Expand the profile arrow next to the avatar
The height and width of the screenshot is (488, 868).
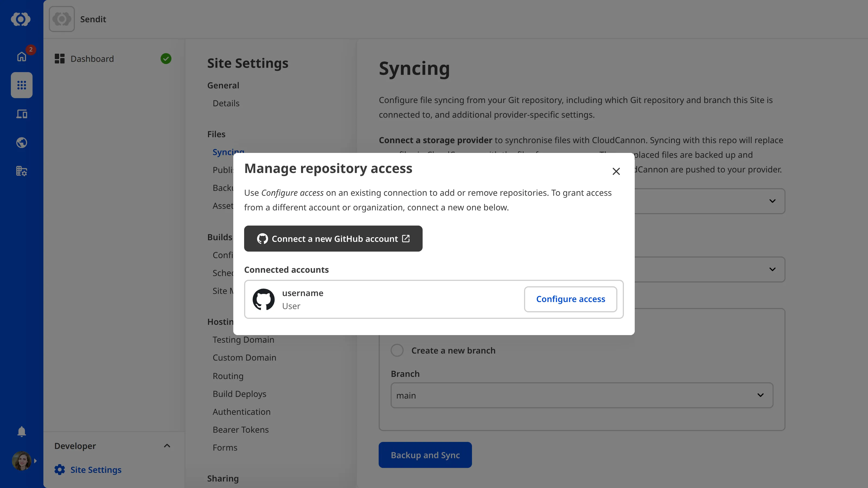(36, 461)
